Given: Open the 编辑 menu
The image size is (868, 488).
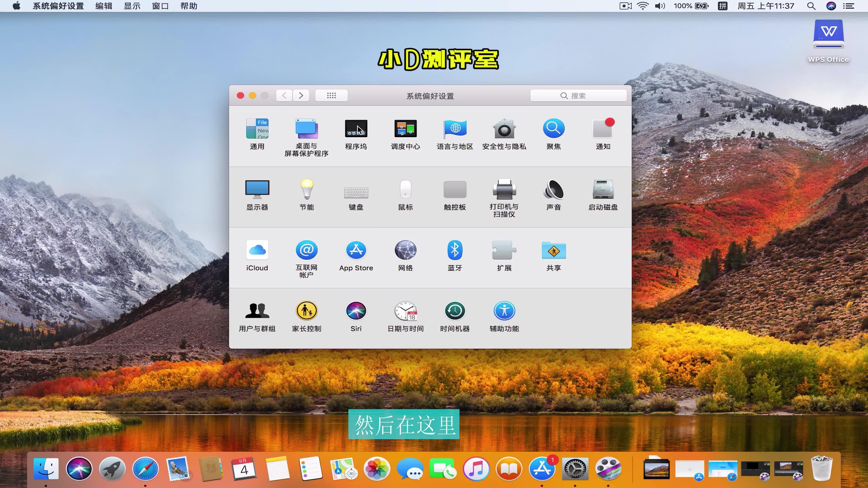Looking at the screenshot, I should 104,6.
